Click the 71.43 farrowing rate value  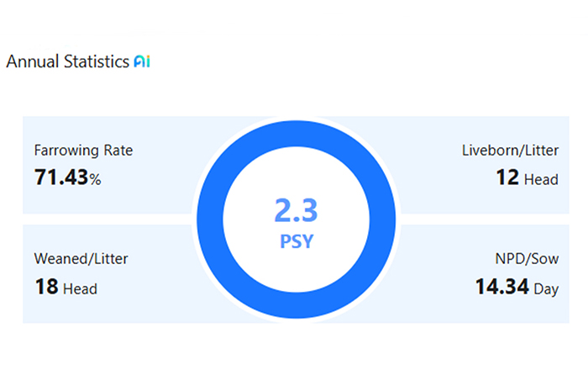61,177
